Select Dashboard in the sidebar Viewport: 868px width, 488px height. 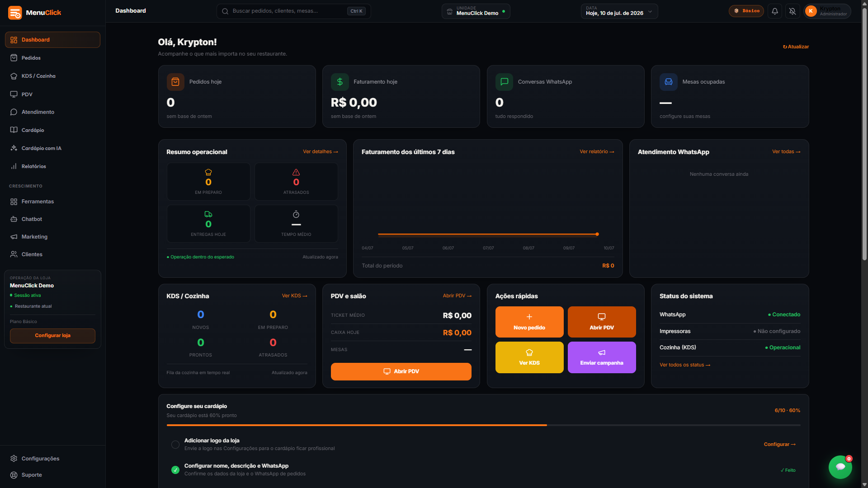(52, 40)
